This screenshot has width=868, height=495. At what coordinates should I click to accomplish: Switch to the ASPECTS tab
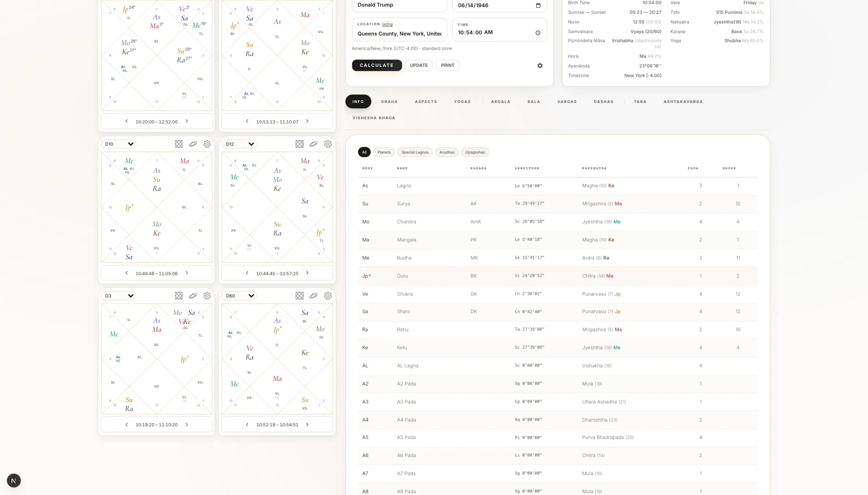(426, 102)
